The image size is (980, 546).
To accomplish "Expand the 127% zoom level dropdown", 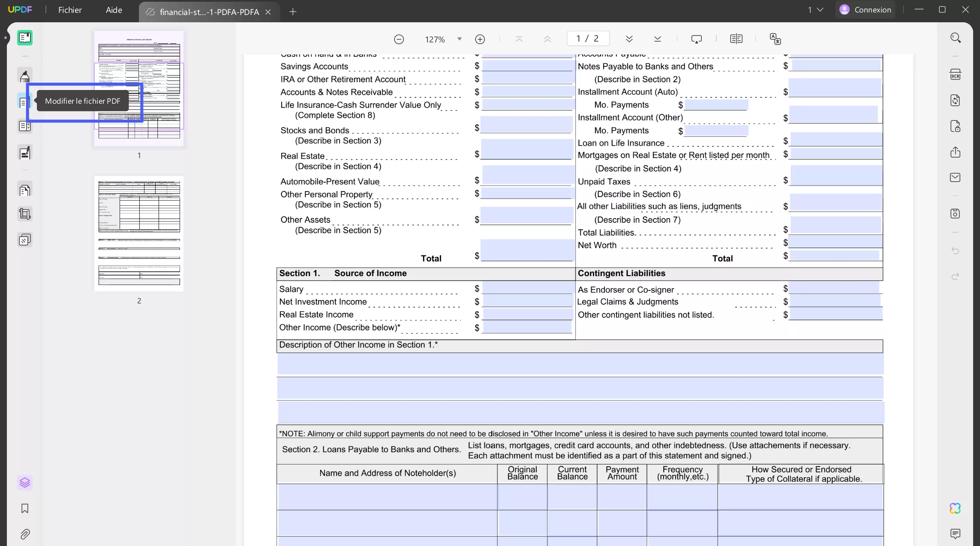I will click(x=459, y=39).
